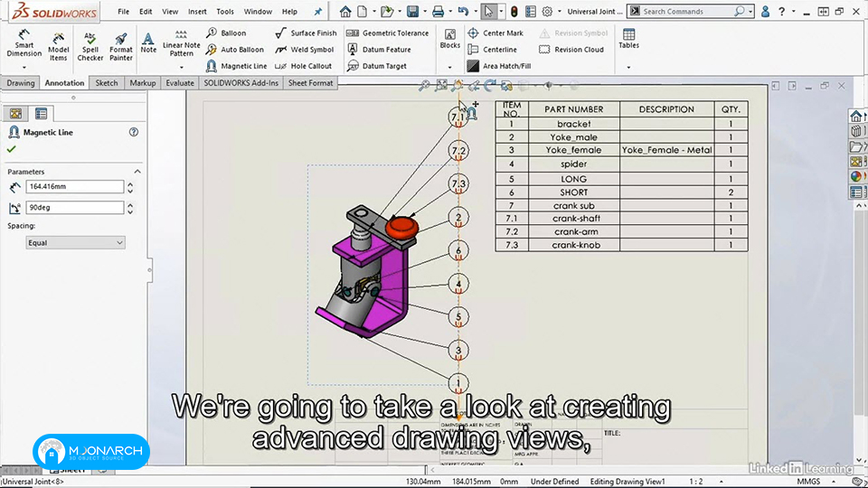Insert a Centerline
This screenshot has height=488, width=868.
click(492, 50)
